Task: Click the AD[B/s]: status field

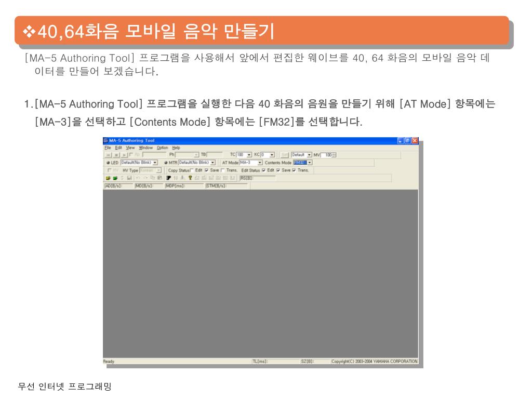Action: [118, 186]
